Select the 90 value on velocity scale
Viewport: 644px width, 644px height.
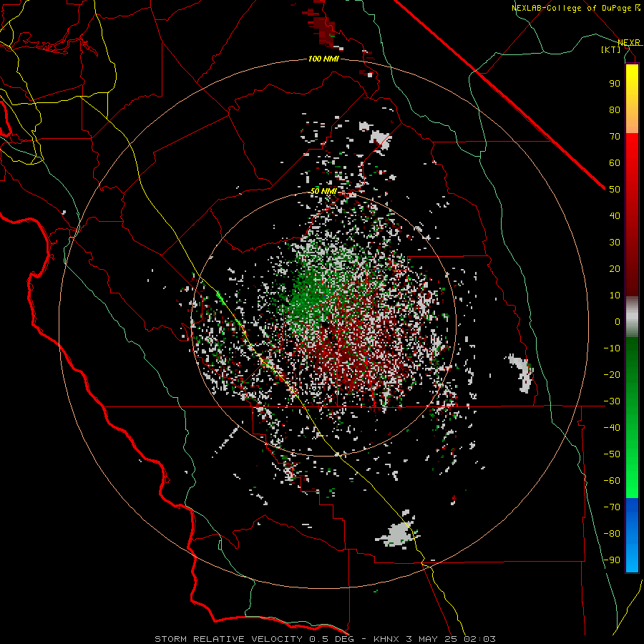615,84
